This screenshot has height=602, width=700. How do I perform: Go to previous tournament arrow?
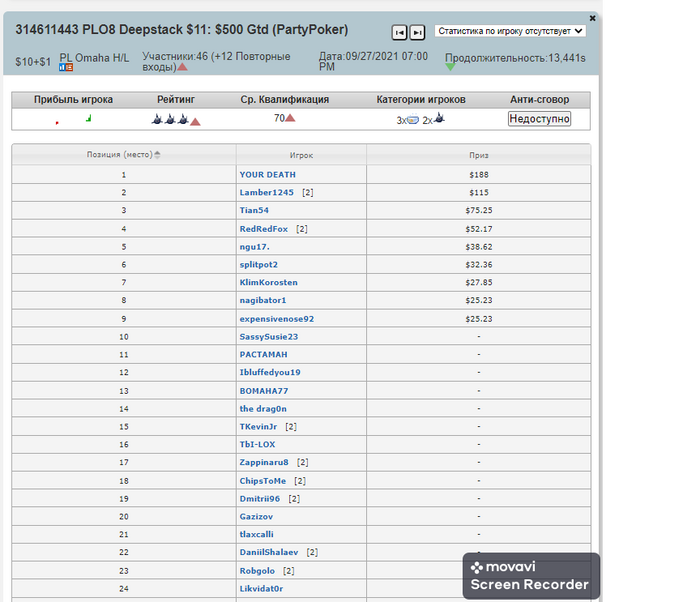pos(399,32)
